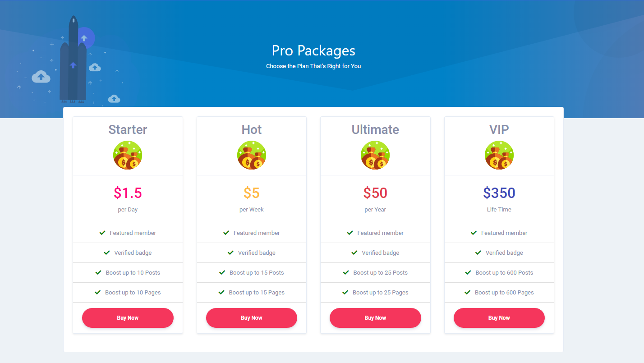This screenshot has width=644, height=363.
Task: Click the Ultimate plan title
Action: (375, 129)
